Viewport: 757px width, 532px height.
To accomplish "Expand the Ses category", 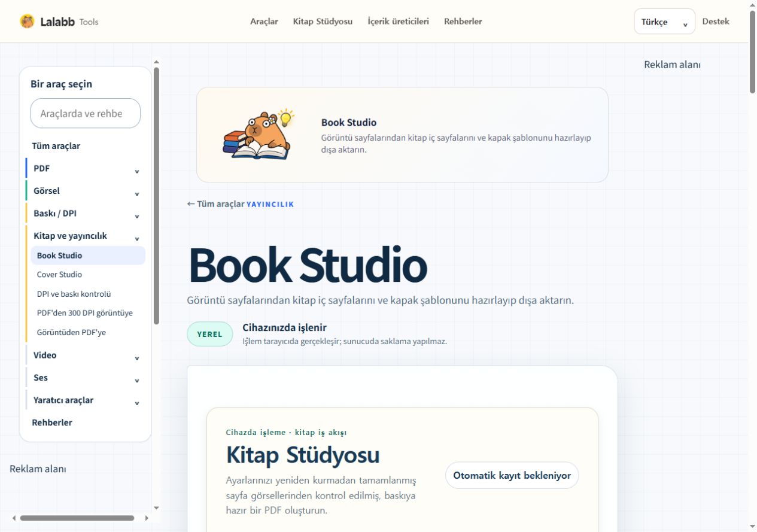I will pos(86,378).
